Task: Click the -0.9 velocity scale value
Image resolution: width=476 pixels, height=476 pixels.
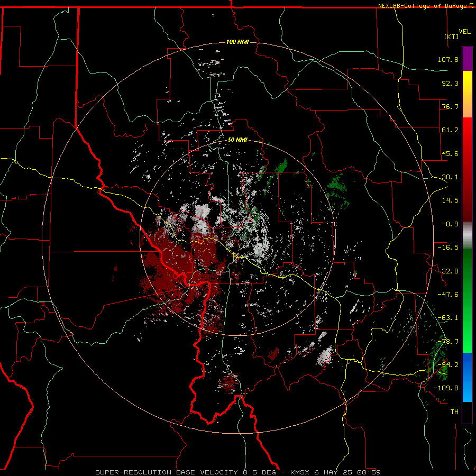Action: pos(450,224)
